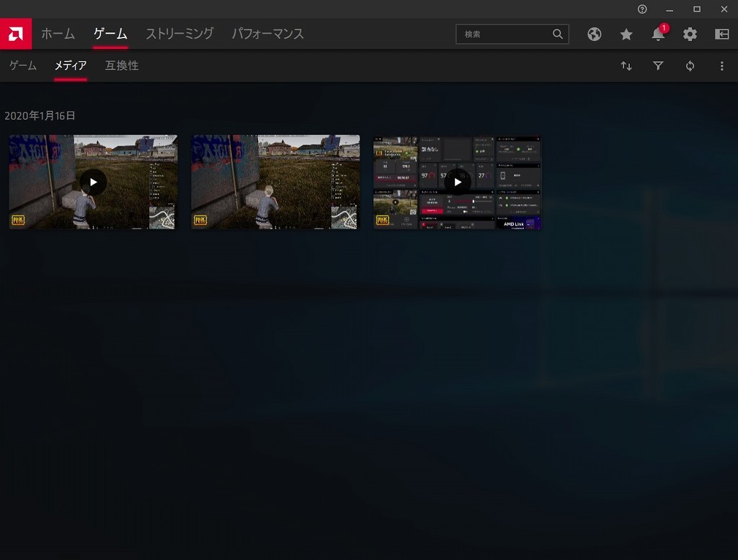
Task: Open favorites star icon
Action: point(626,34)
